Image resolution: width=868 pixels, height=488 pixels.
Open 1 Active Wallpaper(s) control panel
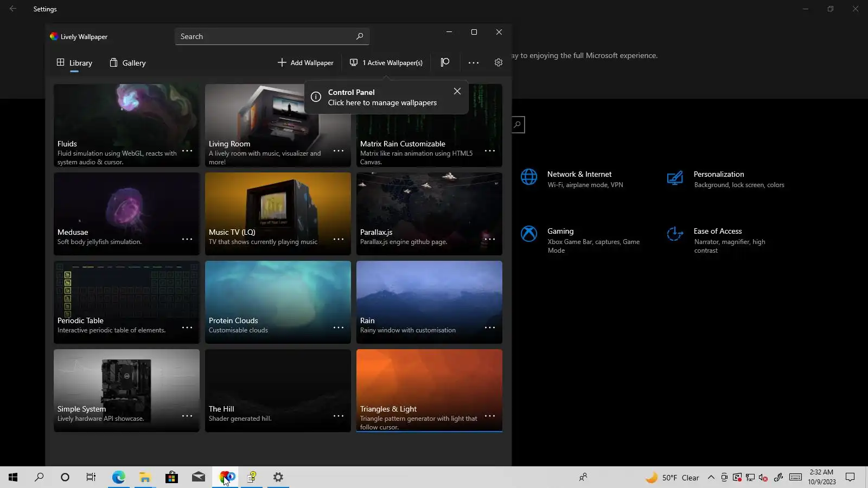click(x=386, y=63)
